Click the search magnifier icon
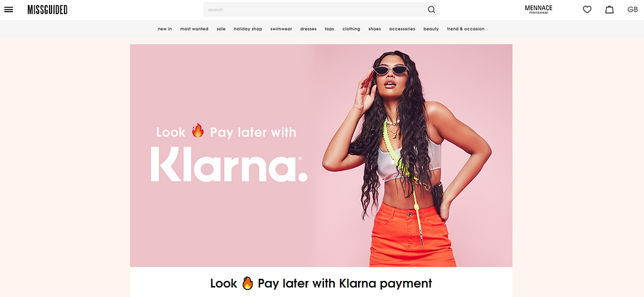Screen dimensions: 644x297 click(431, 10)
